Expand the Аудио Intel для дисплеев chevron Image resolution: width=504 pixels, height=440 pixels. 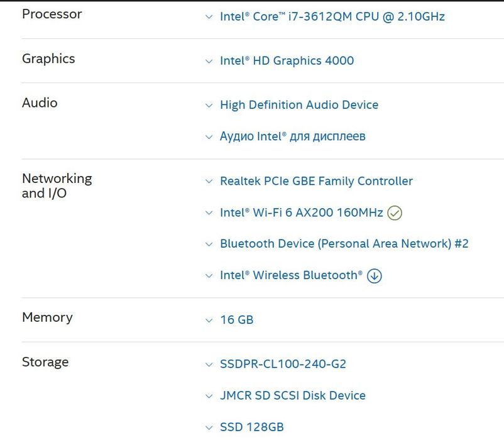209,137
